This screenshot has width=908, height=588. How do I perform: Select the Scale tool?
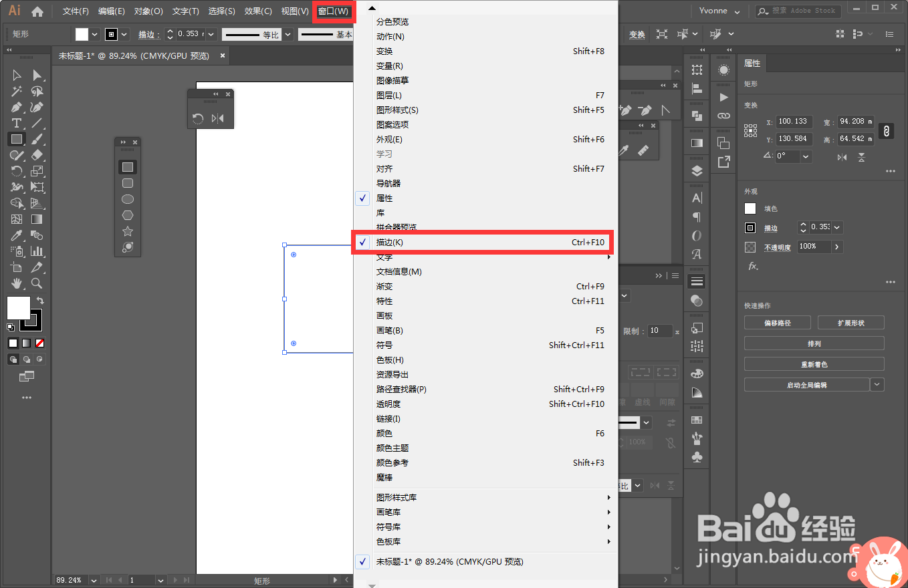(37, 171)
